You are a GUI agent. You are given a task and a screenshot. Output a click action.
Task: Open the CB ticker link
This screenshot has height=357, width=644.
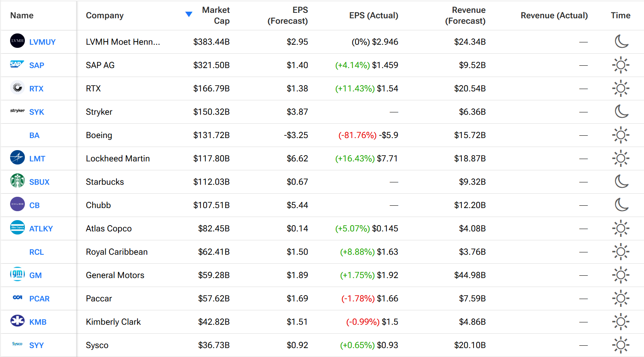click(x=34, y=205)
